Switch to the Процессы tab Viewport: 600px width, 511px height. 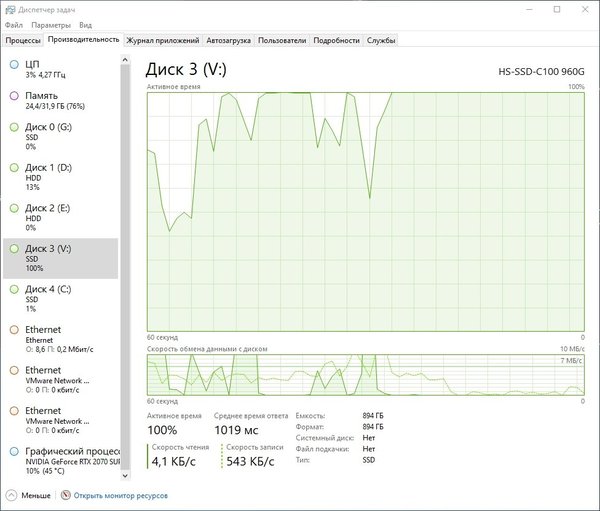(x=23, y=40)
